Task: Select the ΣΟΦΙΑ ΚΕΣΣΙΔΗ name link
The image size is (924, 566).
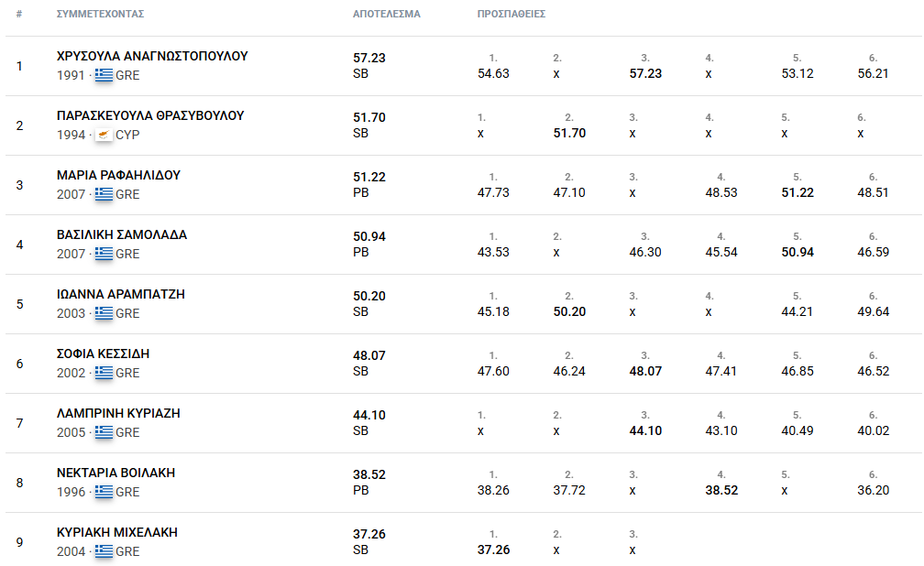Action: [x=103, y=354]
